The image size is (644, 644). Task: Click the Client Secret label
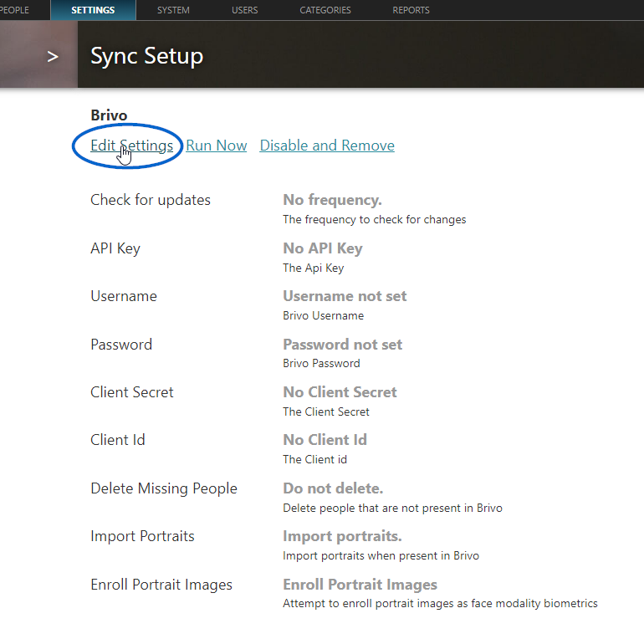pos(132,391)
